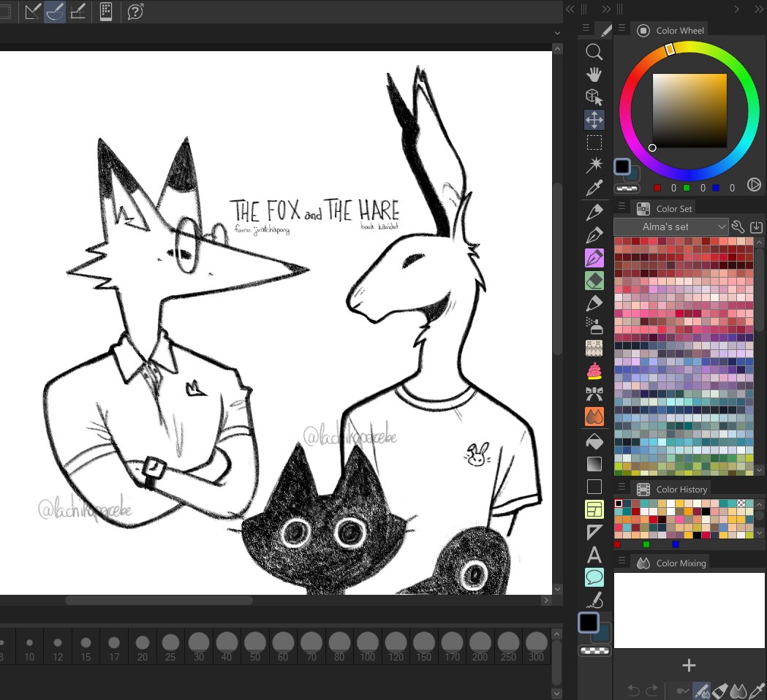Select the Eyedropper tool in the tool palette
Viewport: 767px width, 700px height.
point(594,187)
